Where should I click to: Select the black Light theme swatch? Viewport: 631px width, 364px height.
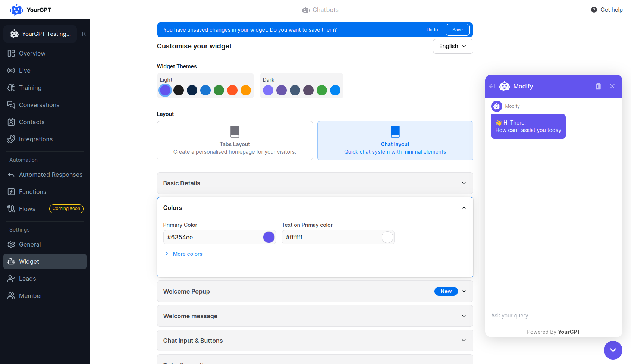pos(179,90)
